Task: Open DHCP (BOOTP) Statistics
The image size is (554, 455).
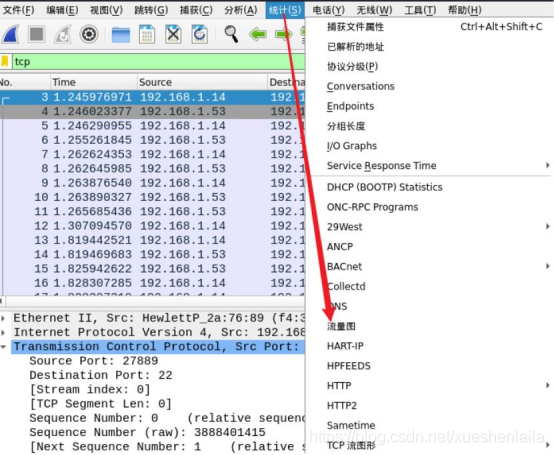Action: click(x=429, y=187)
